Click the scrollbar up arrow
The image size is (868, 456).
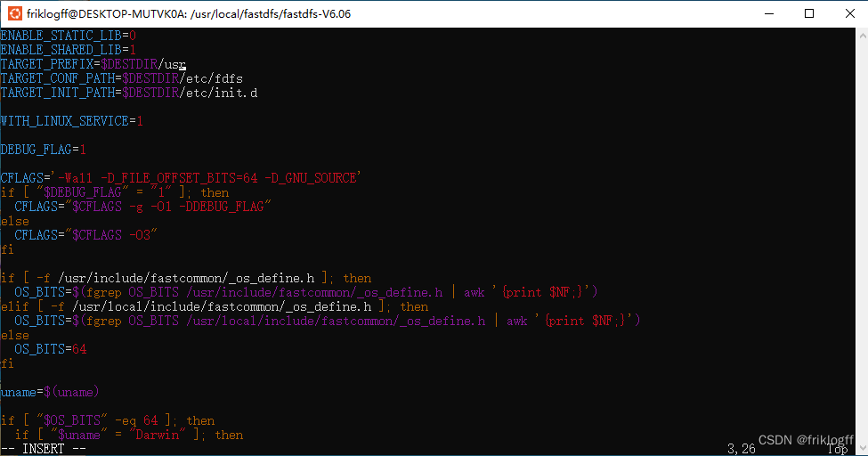tap(863, 36)
